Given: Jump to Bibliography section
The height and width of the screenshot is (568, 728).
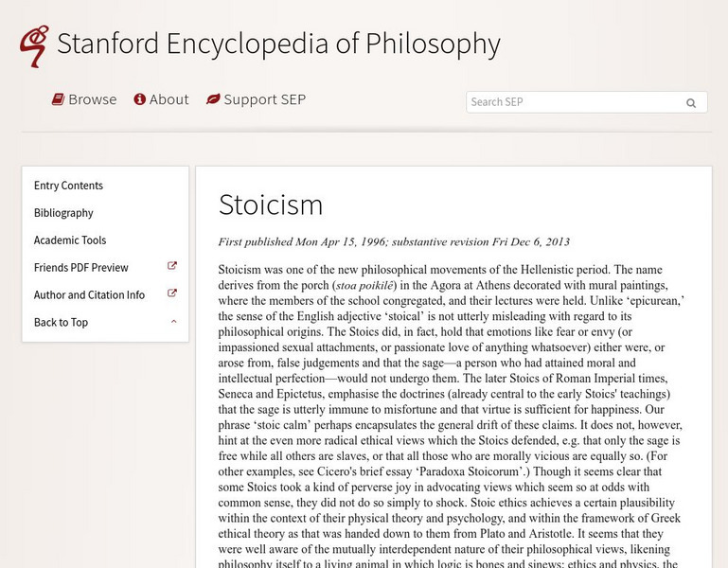Looking at the screenshot, I should coord(63,213).
